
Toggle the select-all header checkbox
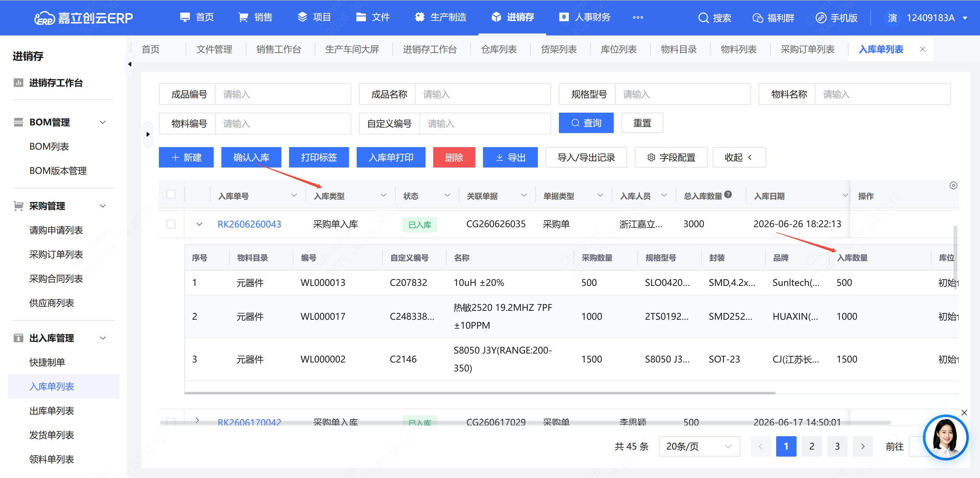click(171, 194)
